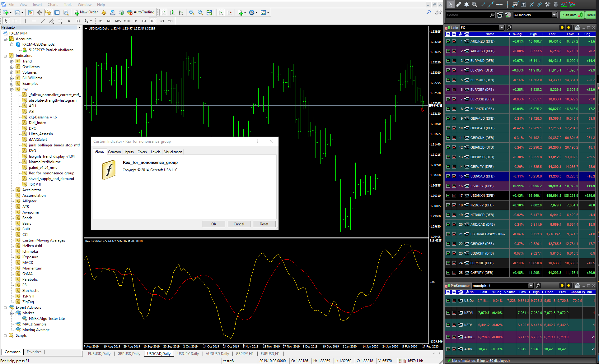
Task: Toggle the H4 timeframe button
Action: [x=144, y=21]
